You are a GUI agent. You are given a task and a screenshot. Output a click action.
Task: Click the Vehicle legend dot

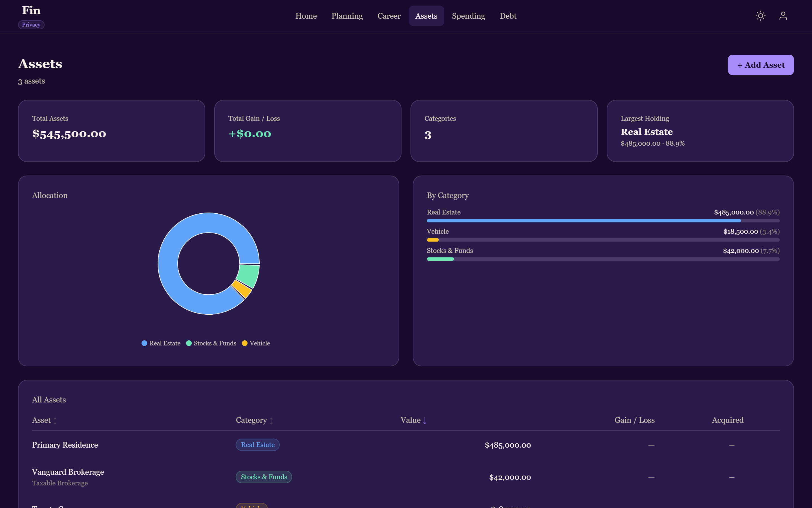245,343
